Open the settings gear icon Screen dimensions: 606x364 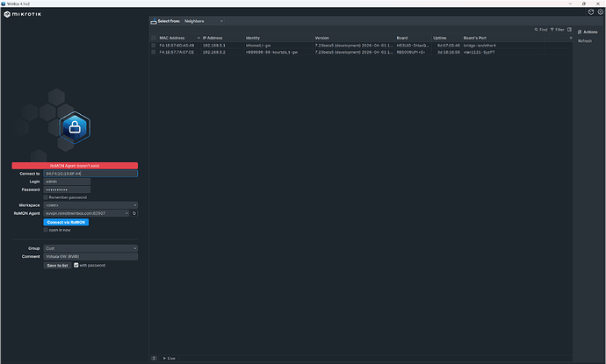[x=600, y=12]
